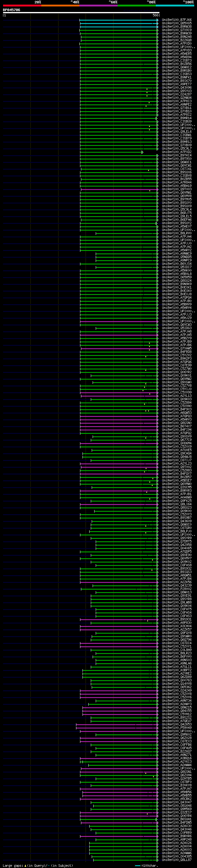Click the purple ~60% identity legend segment
This screenshot has height=868, width=197.
pyautogui.click(x=99, y=6)
